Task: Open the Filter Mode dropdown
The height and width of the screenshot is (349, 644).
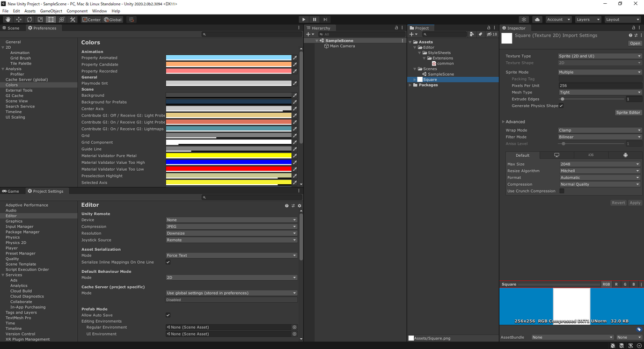Action: 600,137
